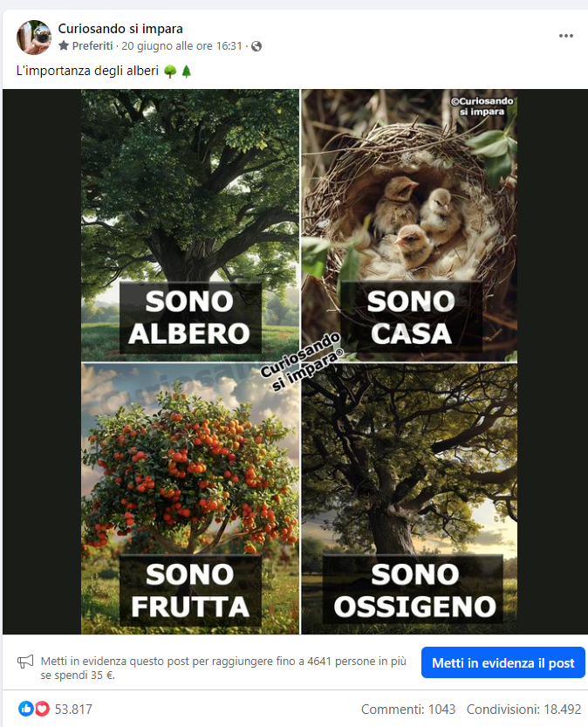Click the Metti in evidenza il post button

[x=503, y=662]
